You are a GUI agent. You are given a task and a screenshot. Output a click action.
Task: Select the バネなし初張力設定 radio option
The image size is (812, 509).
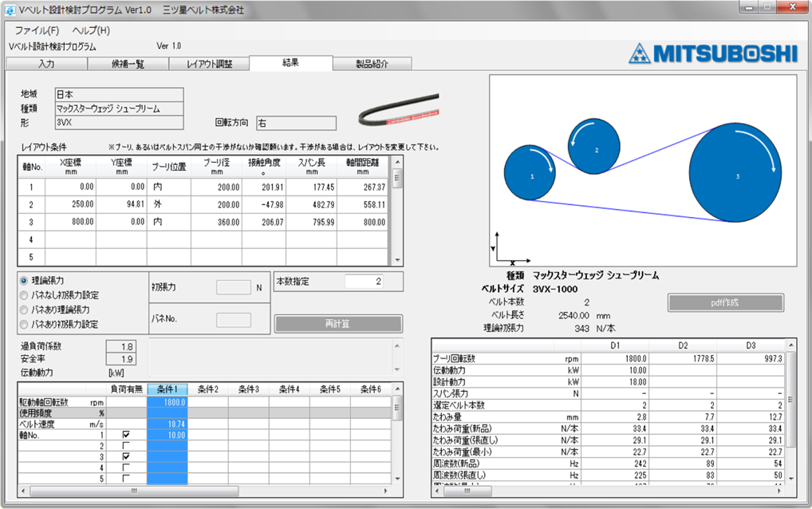coord(24,295)
